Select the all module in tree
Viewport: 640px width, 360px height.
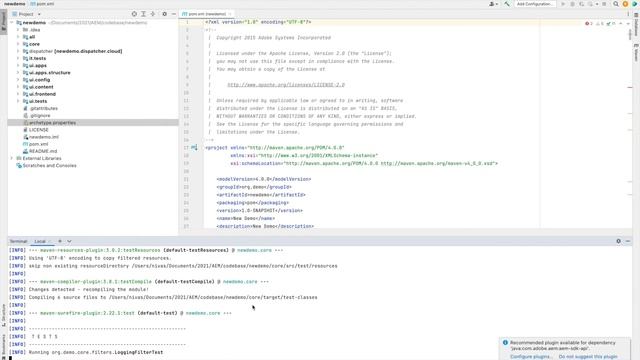pos(32,37)
